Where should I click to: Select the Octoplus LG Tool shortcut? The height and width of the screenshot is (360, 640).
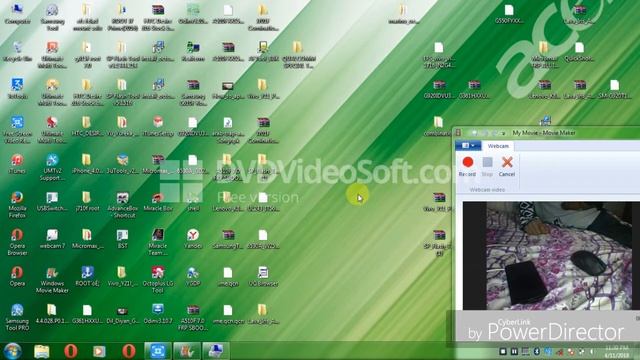click(158, 280)
